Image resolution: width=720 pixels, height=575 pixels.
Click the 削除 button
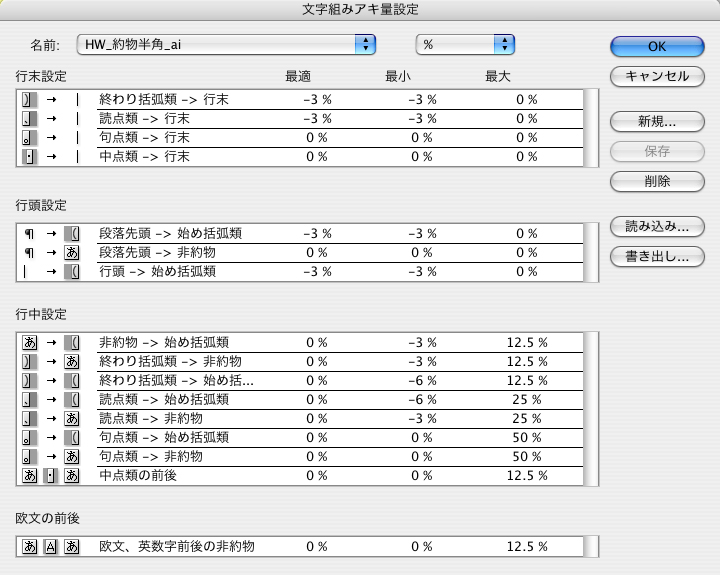[656, 182]
